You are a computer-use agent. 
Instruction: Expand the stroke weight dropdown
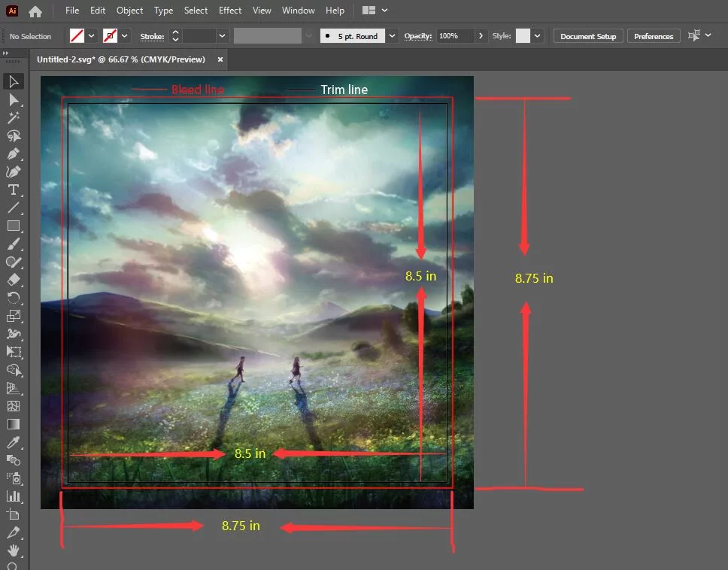click(222, 36)
